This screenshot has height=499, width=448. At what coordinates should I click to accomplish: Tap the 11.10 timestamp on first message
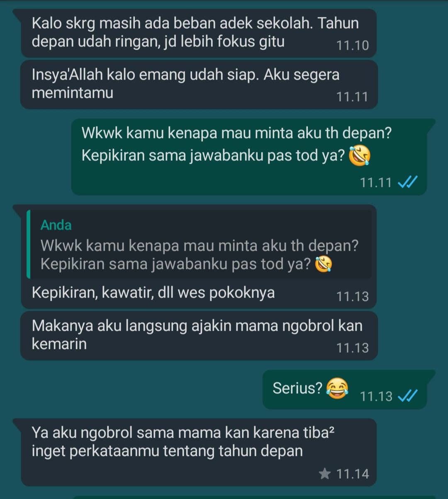point(353,45)
